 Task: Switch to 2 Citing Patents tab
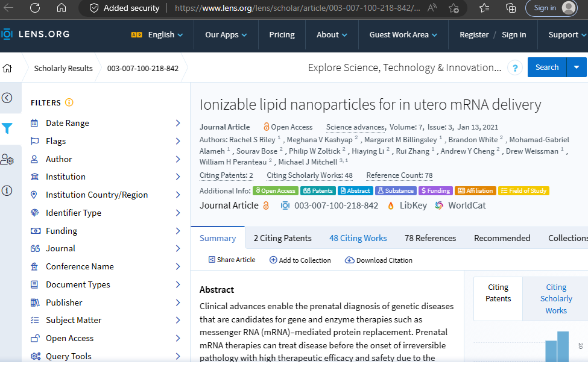[x=282, y=238]
